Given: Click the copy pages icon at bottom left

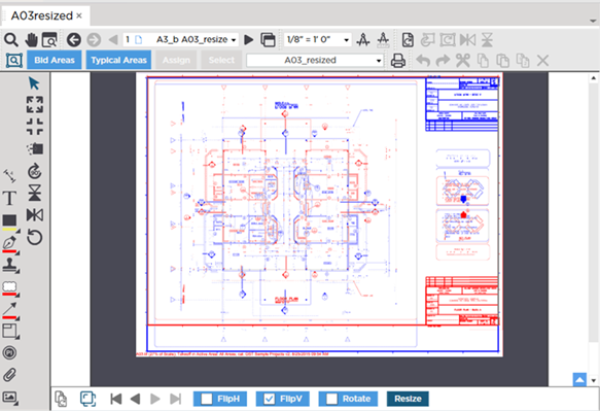Looking at the screenshot, I should pyautogui.click(x=61, y=399).
